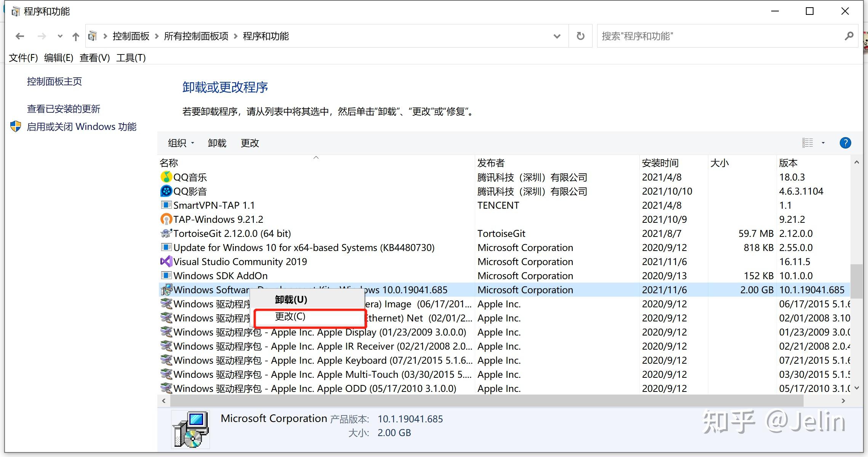Click the large installer icon in details pane

point(191,430)
